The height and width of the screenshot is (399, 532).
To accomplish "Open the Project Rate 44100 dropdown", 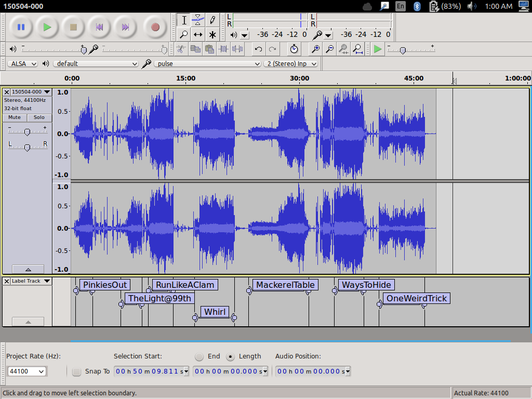I will [26, 371].
